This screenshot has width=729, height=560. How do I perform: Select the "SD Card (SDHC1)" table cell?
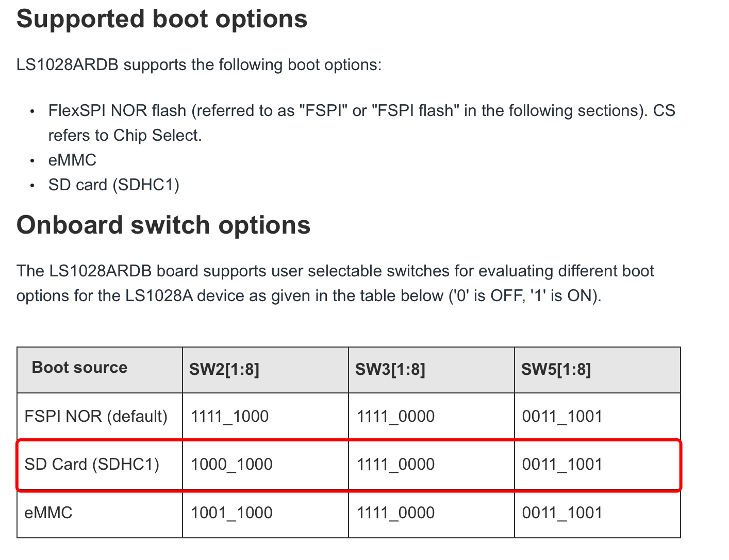[x=92, y=464]
